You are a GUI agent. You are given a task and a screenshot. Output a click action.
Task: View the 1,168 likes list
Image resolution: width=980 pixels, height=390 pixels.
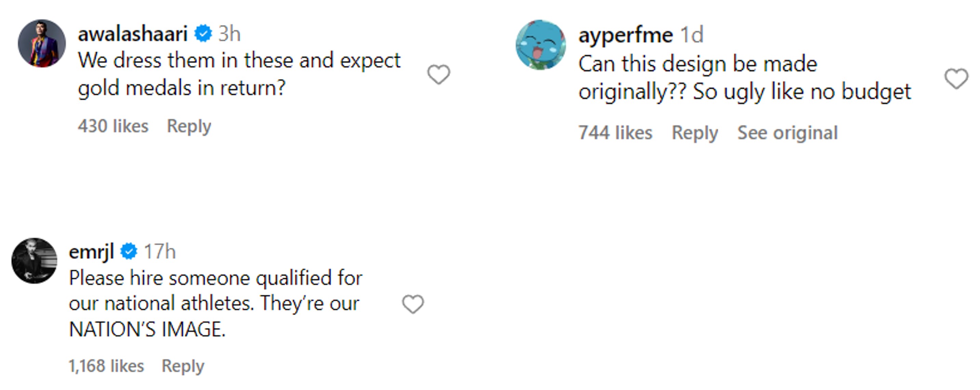pyautogui.click(x=106, y=366)
